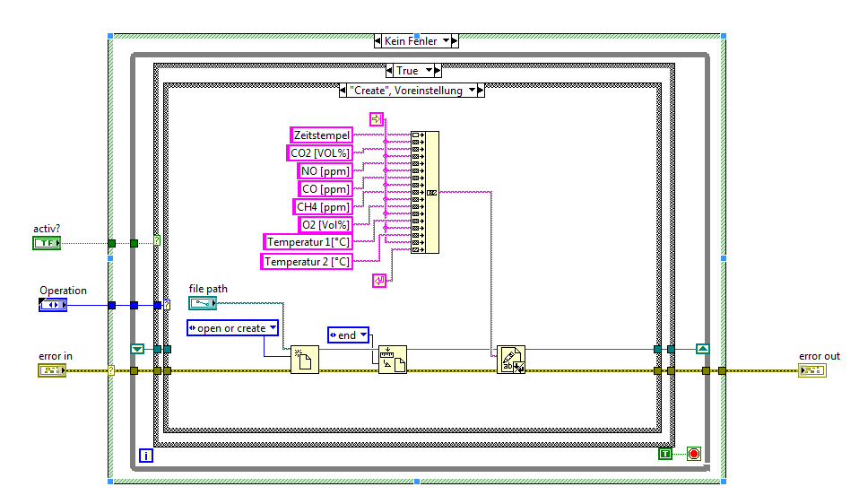The width and height of the screenshot is (859, 504).
Task: Click the file path control terminal
Action: pyautogui.click(x=203, y=303)
